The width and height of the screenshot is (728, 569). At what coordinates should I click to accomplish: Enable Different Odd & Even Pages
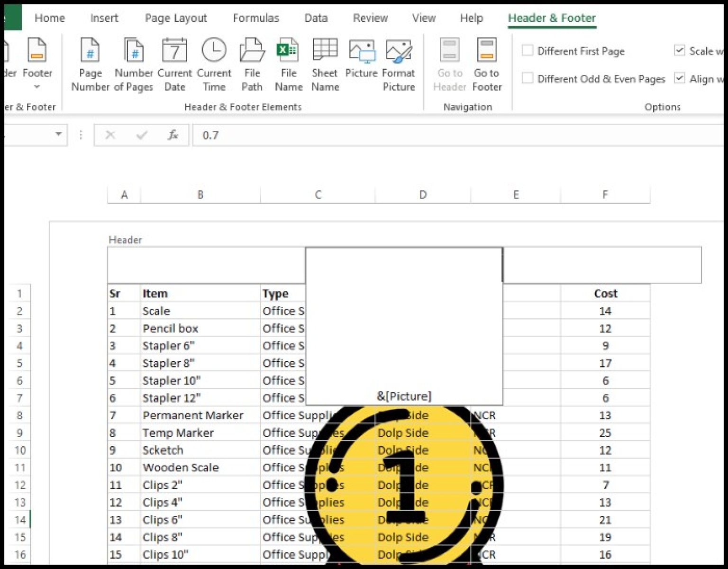coord(528,78)
